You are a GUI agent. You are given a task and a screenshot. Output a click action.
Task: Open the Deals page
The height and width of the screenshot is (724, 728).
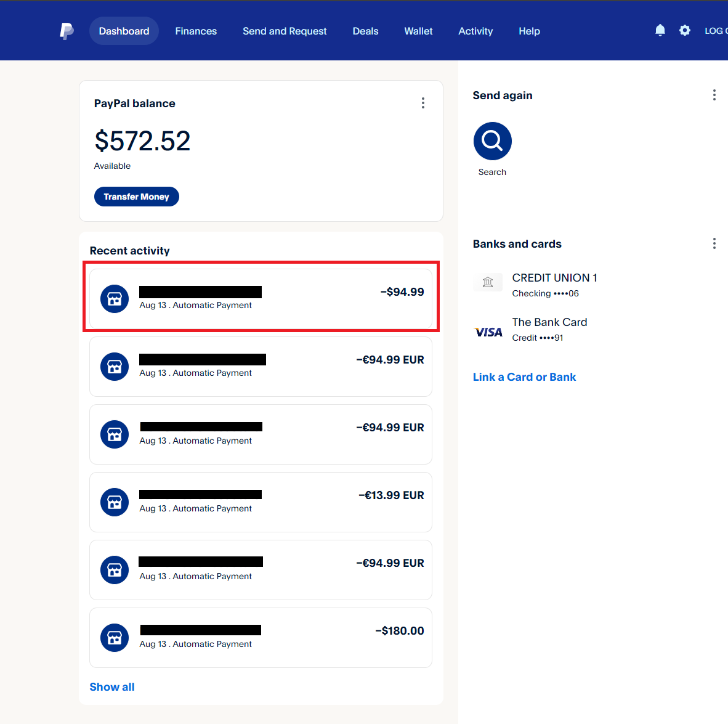click(x=365, y=31)
